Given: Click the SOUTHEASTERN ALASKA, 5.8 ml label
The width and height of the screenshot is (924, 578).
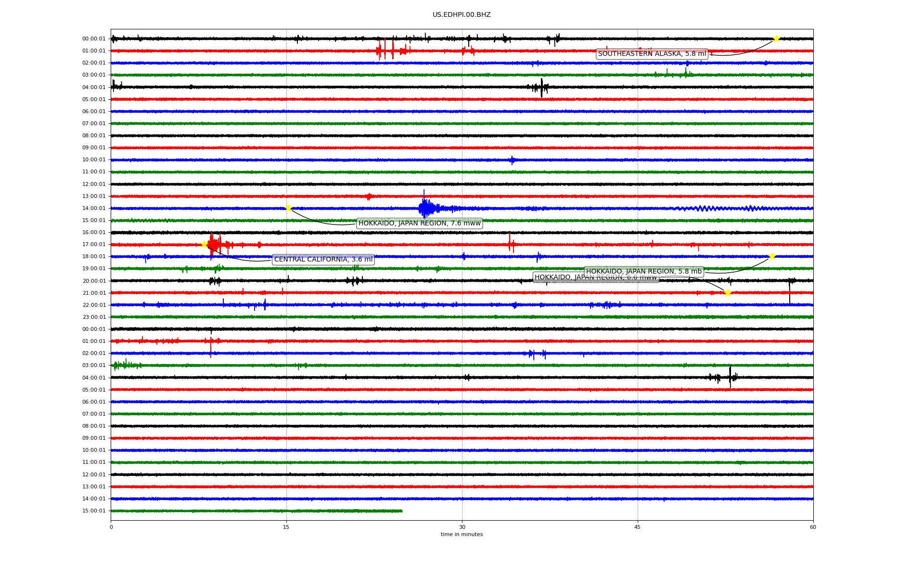Looking at the screenshot, I should pos(652,54).
